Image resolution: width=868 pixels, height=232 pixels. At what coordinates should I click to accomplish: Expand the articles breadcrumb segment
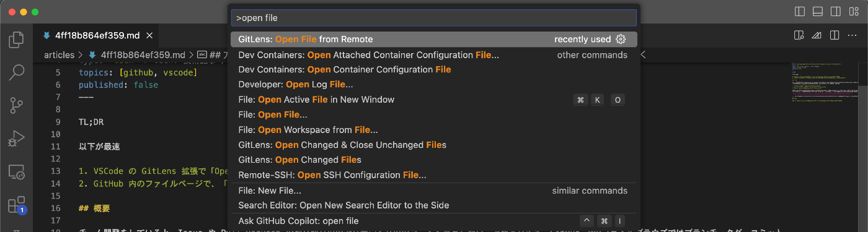tap(59, 55)
